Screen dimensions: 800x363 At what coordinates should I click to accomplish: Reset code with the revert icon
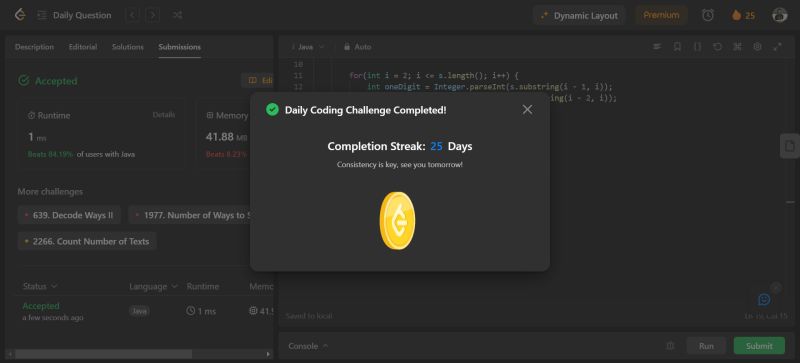[717, 46]
